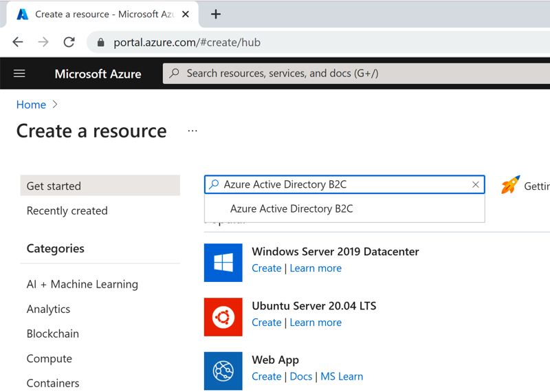Click the Microsoft Azure brand title

point(98,74)
